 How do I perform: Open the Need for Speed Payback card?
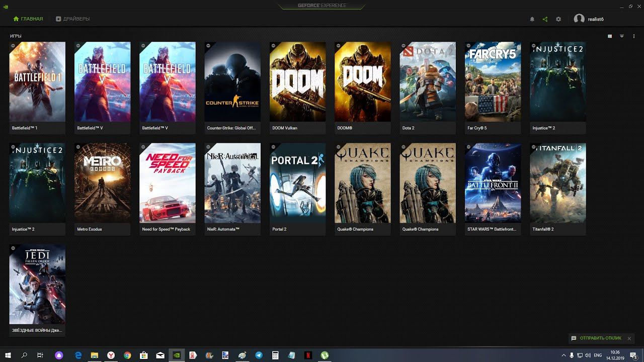168,189
